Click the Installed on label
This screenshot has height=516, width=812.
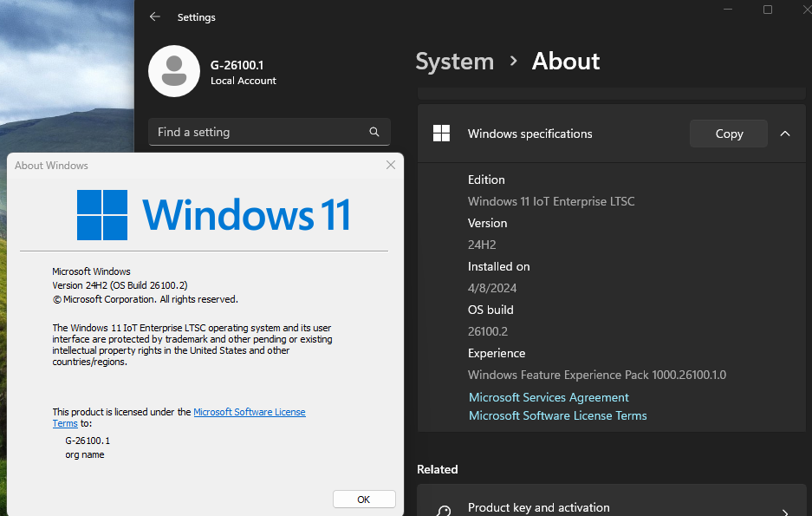click(x=498, y=266)
